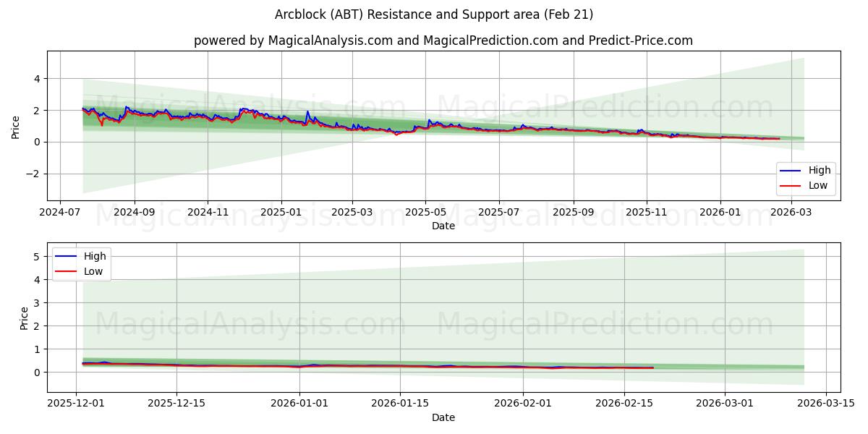Click the '−2' tick on top chart y-axis
This screenshot has width=868, height=434.
pos(34,174)
